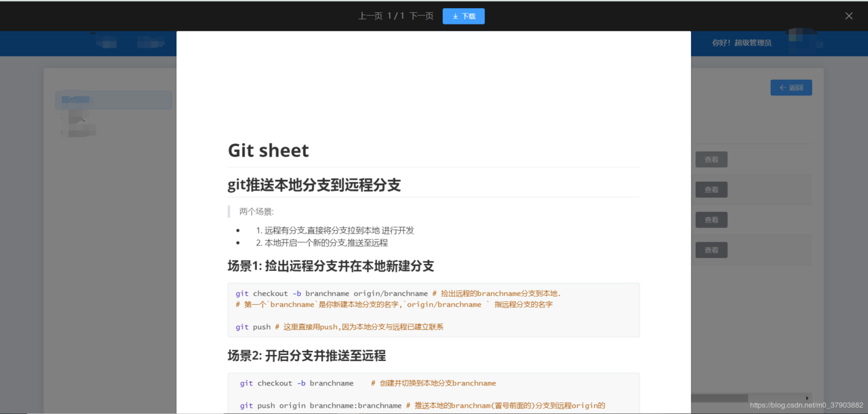Go to next page via 下一页

point(421,16)
